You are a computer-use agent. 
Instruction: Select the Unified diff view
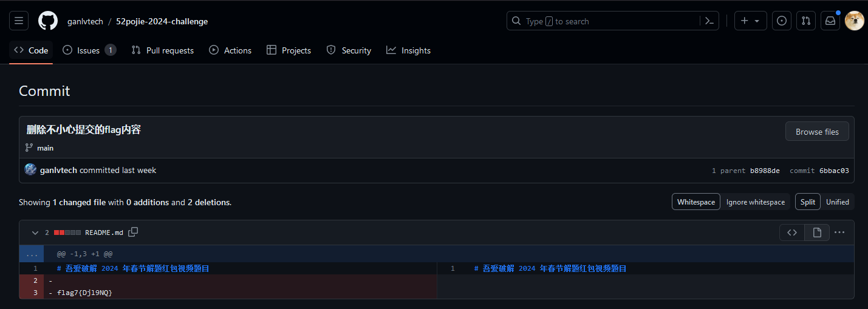(x=838, y=202)
